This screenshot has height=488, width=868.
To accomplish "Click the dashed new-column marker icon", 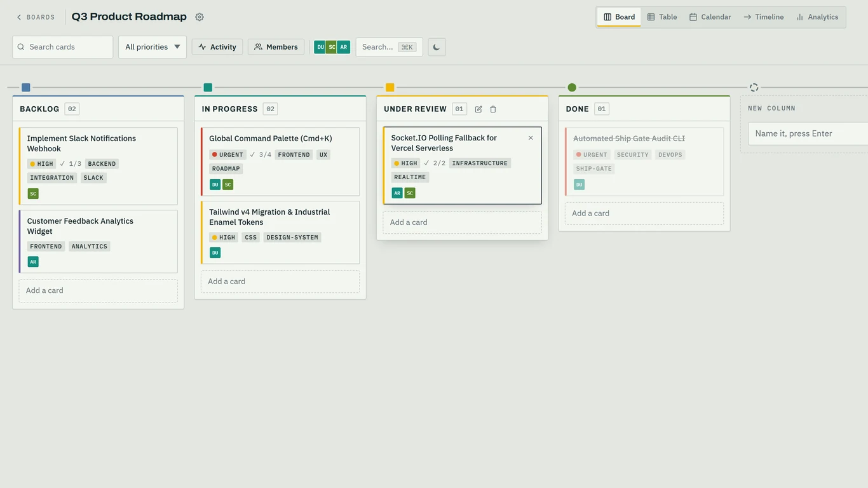I will (754, 88).
